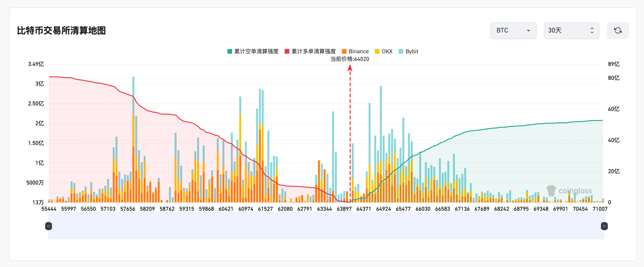Click the 20亿 right axis label
The width and height of the screenshot is (644, 267).
[614, 171]
